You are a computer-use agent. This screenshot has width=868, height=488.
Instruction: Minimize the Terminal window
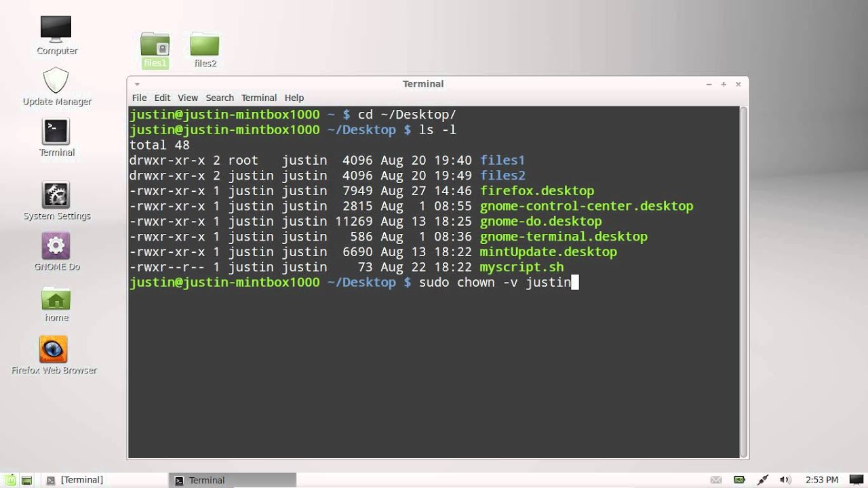pyautogui.click(x=709, y=84)
